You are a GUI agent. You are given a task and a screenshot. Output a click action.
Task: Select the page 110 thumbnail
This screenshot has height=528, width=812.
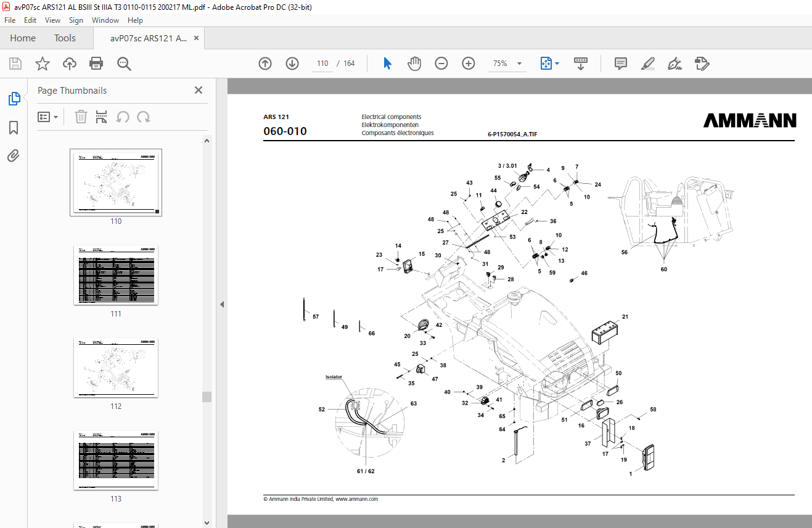coord(116,183)
